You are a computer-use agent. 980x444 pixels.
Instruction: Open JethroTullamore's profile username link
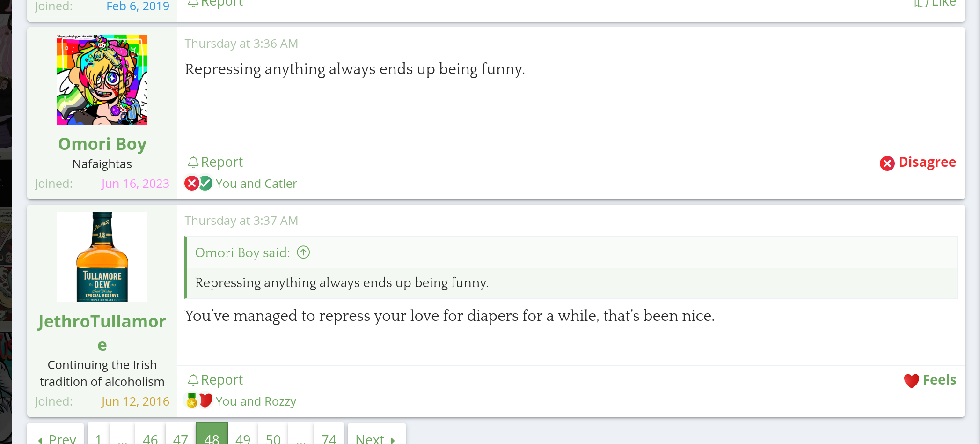102,322
